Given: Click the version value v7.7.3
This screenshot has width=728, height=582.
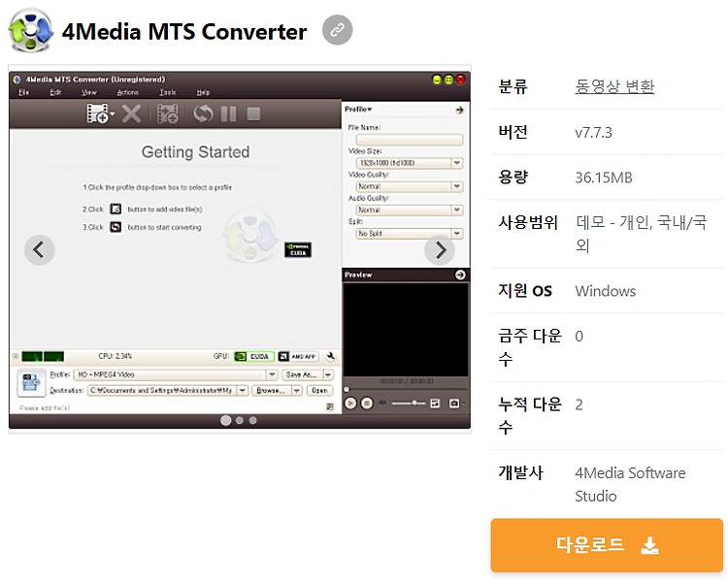Looking at the screenshot, I should coord(593,133).
